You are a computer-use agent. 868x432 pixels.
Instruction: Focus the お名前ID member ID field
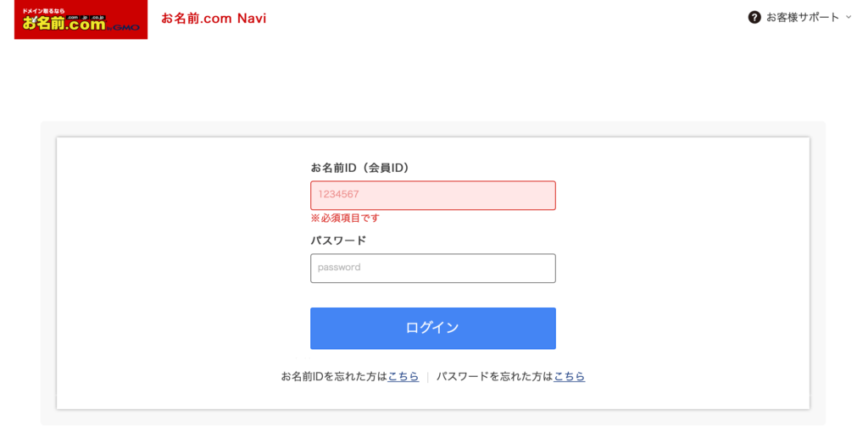coord(433,196)
